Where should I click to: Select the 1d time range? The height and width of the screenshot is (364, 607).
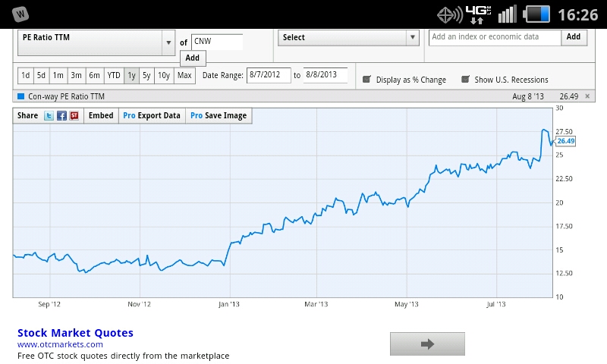pos(26,75)
